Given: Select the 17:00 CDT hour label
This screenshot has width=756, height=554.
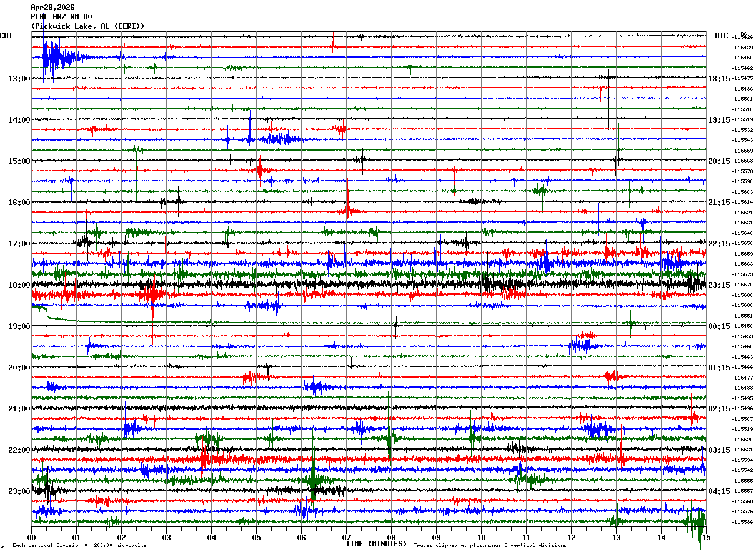Looking at the screenshot, I should (x=19, y=243).
